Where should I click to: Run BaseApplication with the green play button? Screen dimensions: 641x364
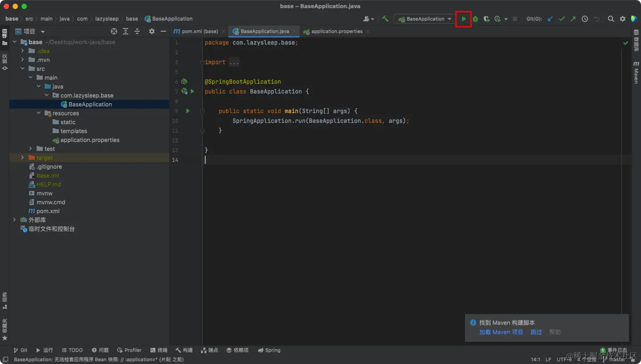pos(463,19)
